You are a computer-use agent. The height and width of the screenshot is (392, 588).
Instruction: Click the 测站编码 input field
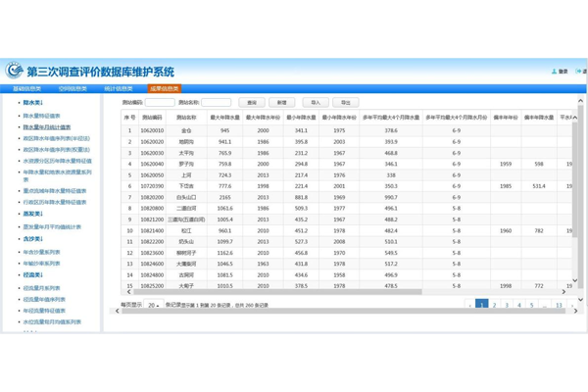pos(160,102)
